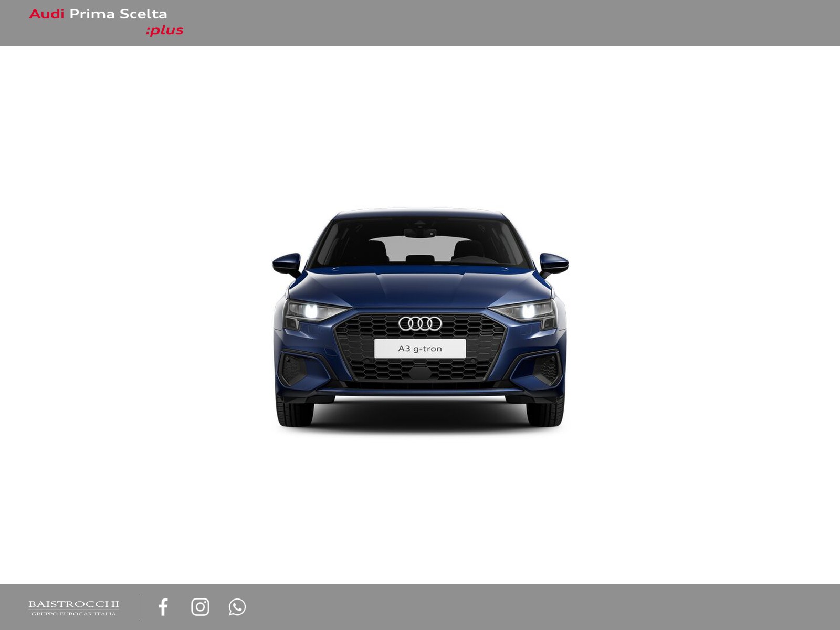Click the Audi Prima Scelta :plus logo

[x=106, y=22]
